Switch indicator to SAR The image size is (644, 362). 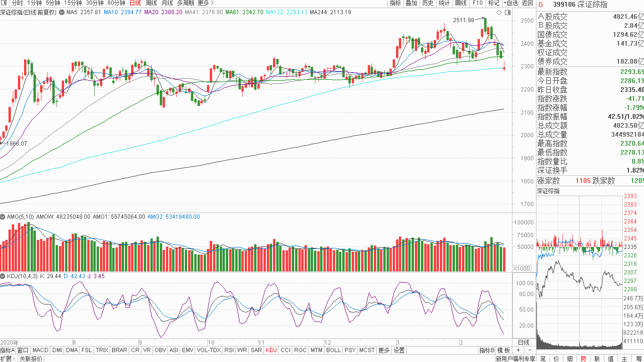pyautogui.click(x=256, y=350)
